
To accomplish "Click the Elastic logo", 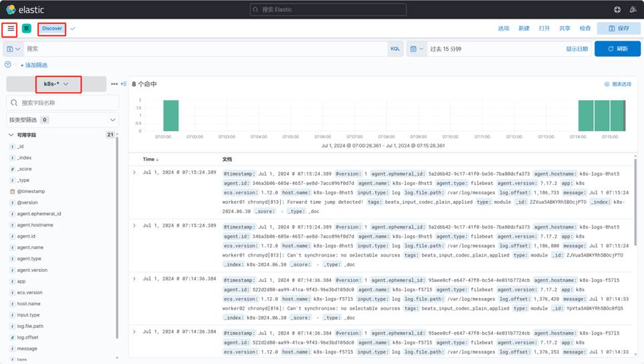I will (25, 9).
